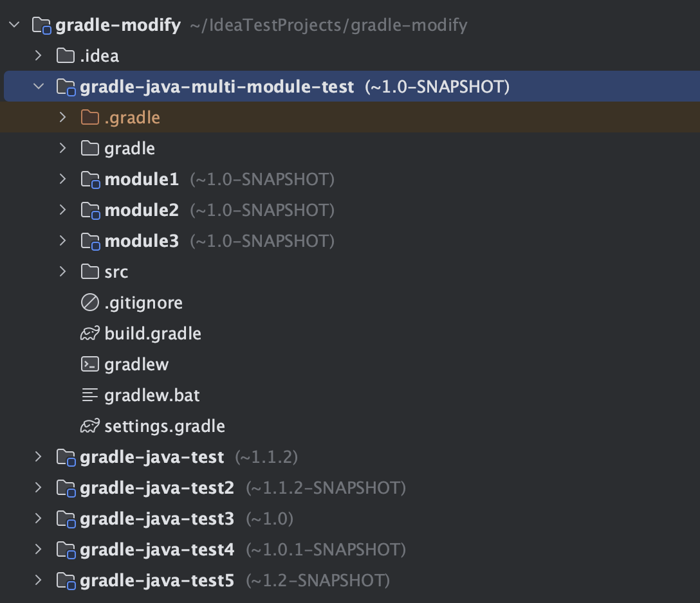Image resolution: width=700 pixels, height=603 pixels.
Task: Select the module3 entry
Action: click(x=142, y=241)
